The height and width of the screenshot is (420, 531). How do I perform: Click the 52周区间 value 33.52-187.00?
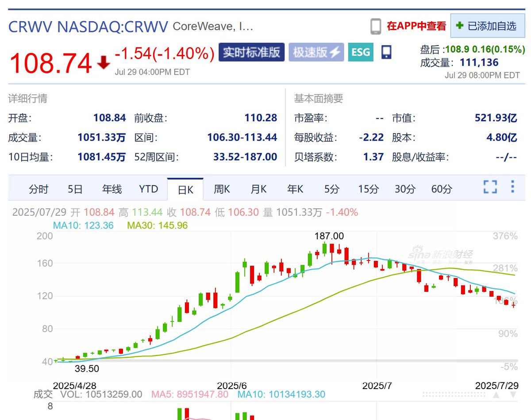coord(245,157)
